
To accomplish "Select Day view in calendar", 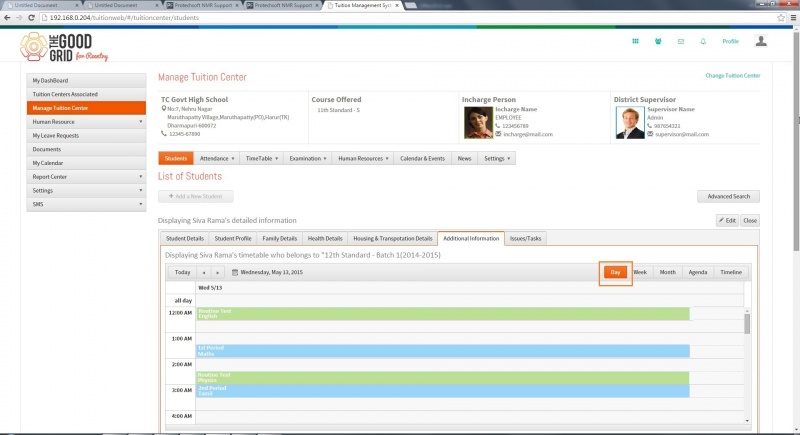I will 615,272.
